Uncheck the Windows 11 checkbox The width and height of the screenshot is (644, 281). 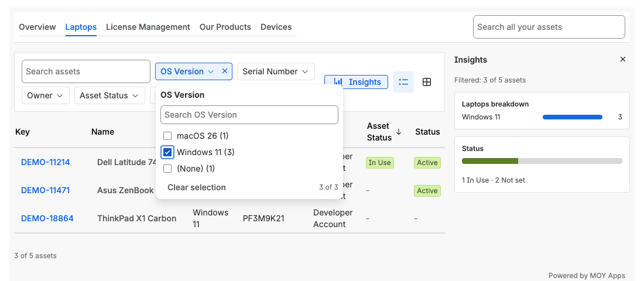pos(167,152)
